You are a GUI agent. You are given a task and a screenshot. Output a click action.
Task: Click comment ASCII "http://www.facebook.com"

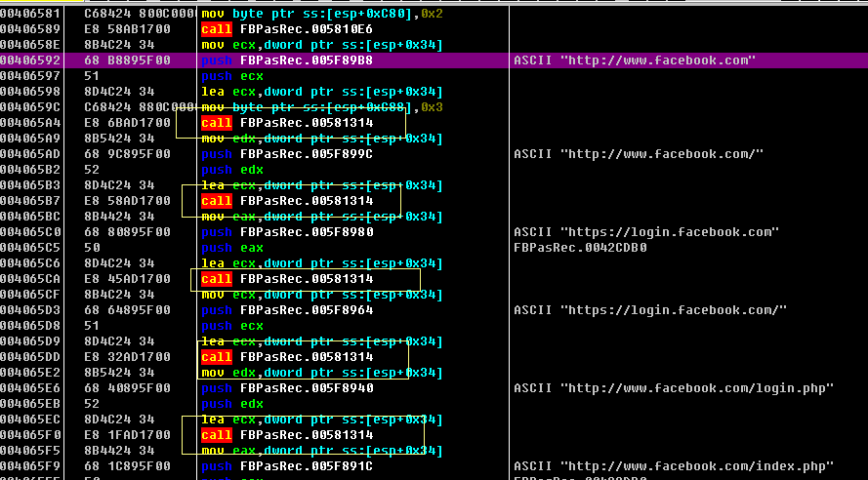tap(635, 60)
